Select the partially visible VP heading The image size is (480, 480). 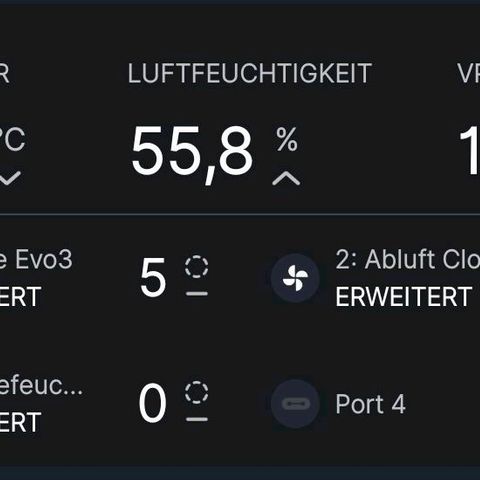469,73
